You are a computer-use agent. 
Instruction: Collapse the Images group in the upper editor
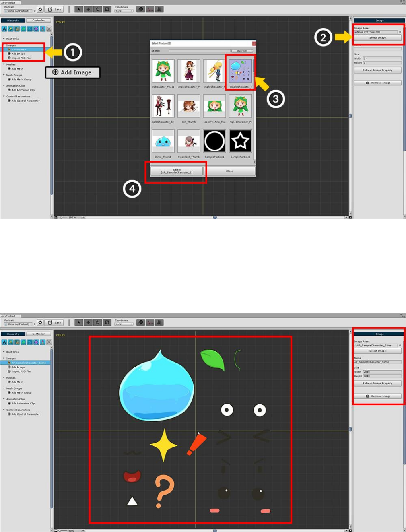[4, 45]
